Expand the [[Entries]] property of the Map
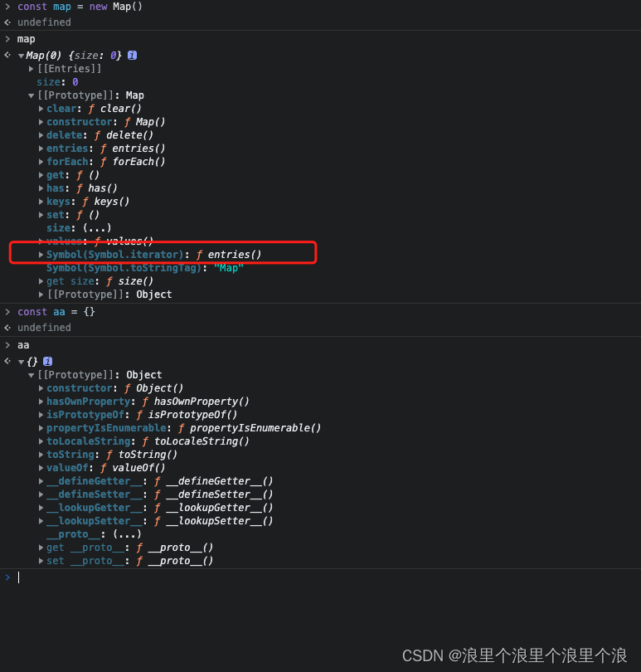641x672 pixels. [x=32, y=68]
